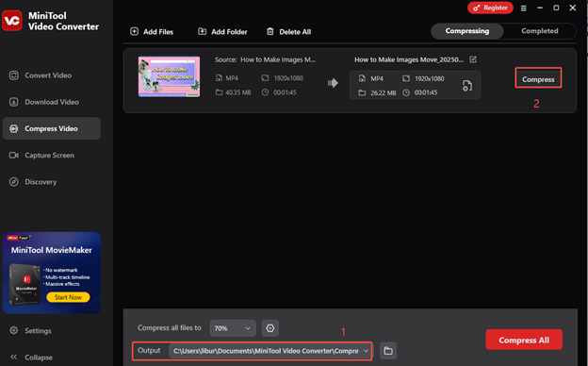Minimize the application window
This screenshot has height=366, width=588.
click(x=540, y=8)
